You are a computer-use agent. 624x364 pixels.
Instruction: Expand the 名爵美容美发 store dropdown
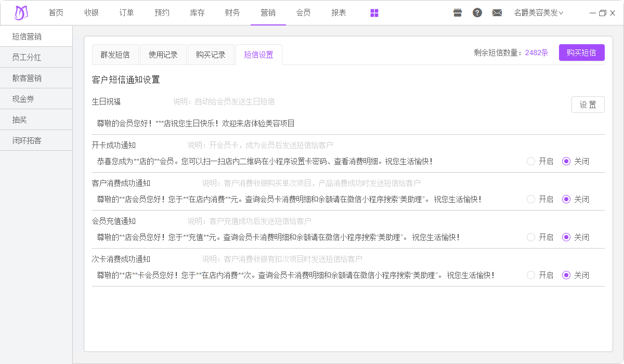[x=538, y=13]
